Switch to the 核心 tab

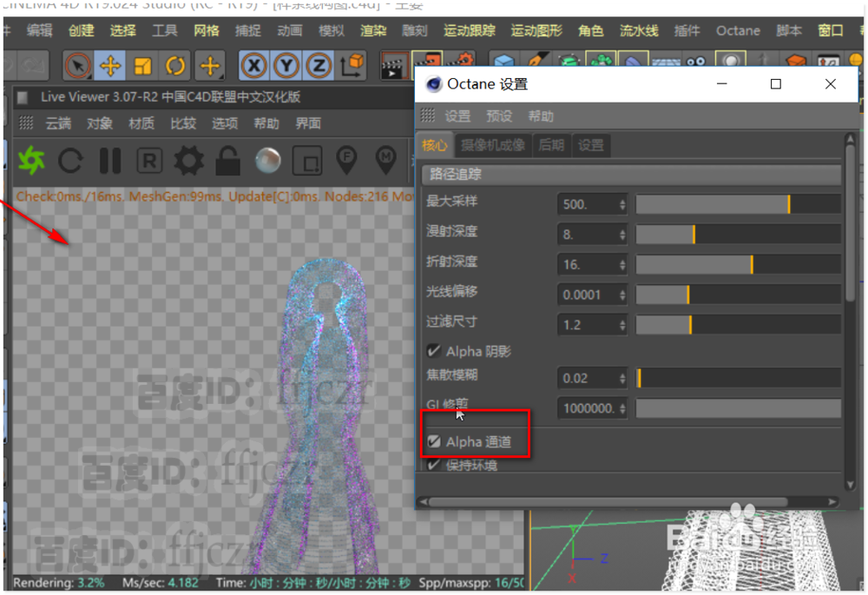[x=435, y=145]
